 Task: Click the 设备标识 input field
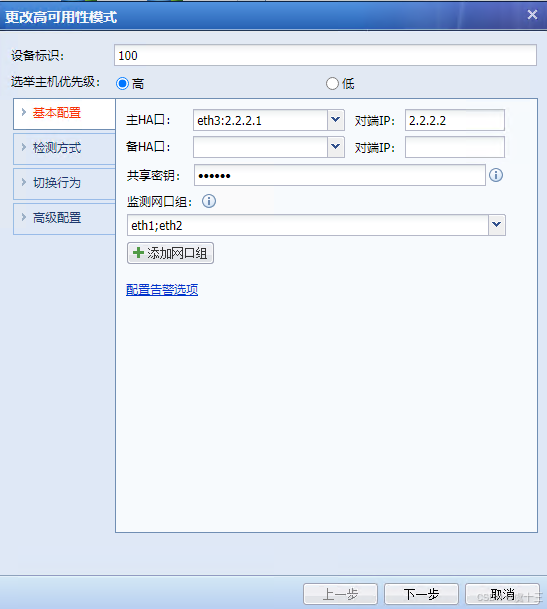click(x=325, y=55)
